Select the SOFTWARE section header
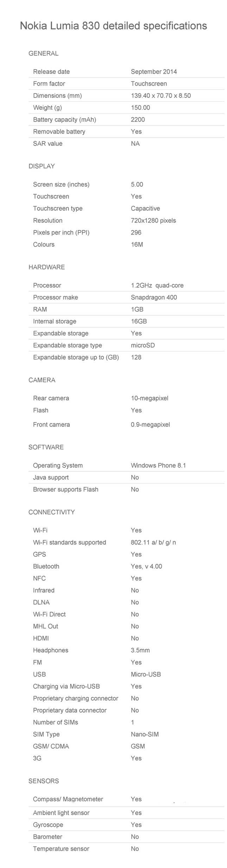227x868 pixels. coord(46,447)
